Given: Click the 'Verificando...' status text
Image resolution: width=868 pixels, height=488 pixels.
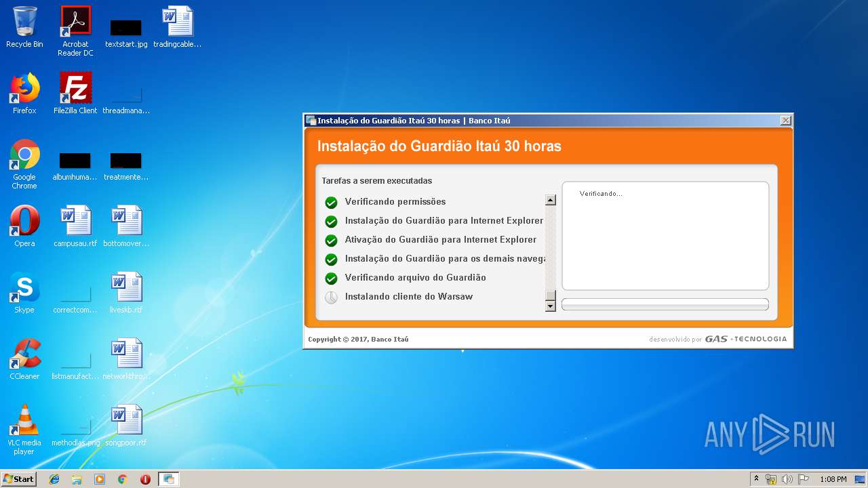Looking at the screenshot, I should (x=601, y=194).
